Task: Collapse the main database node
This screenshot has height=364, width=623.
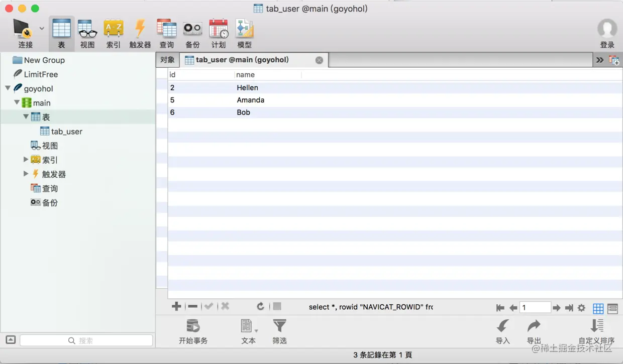Action: click(17, 102)
